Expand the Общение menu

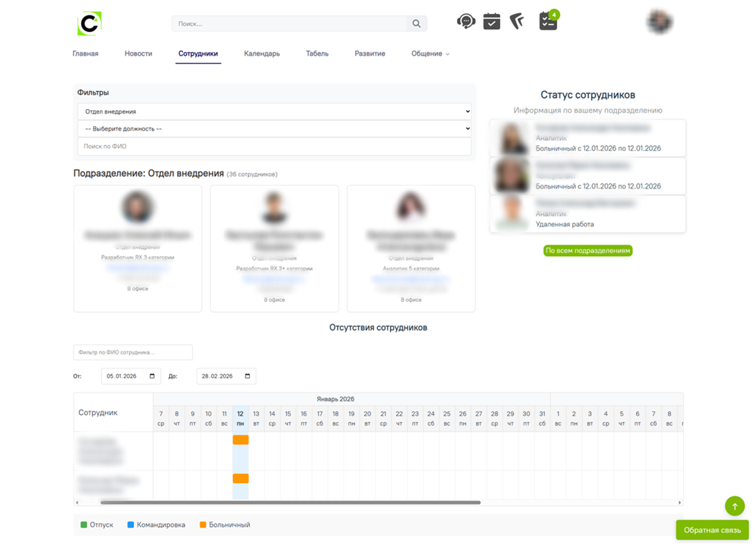coord(430,53)
